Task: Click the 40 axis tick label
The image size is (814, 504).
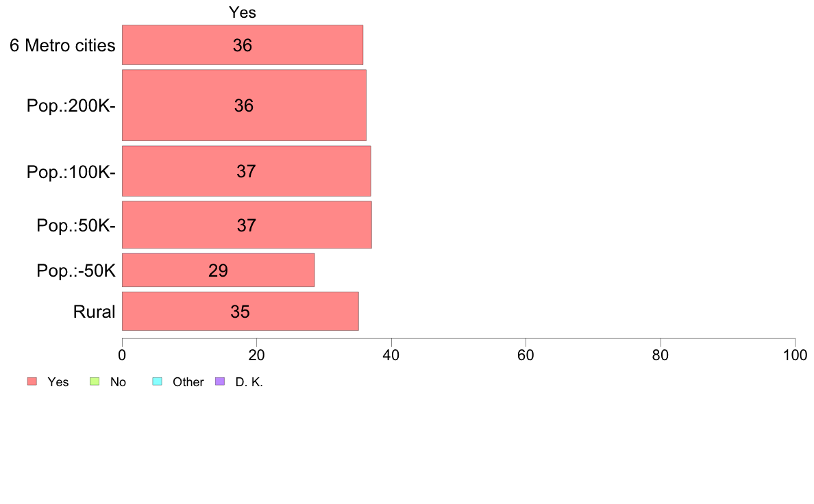Action: pos(391,355)
